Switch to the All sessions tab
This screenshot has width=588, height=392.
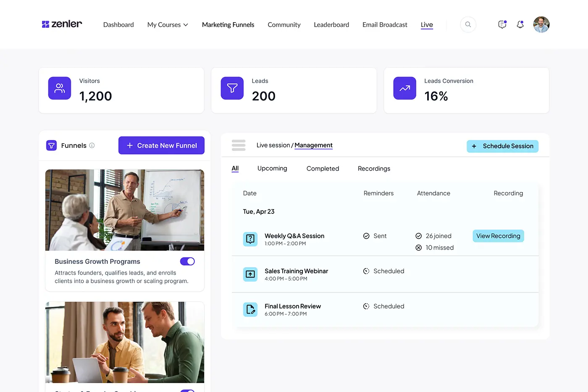(235, 168)
